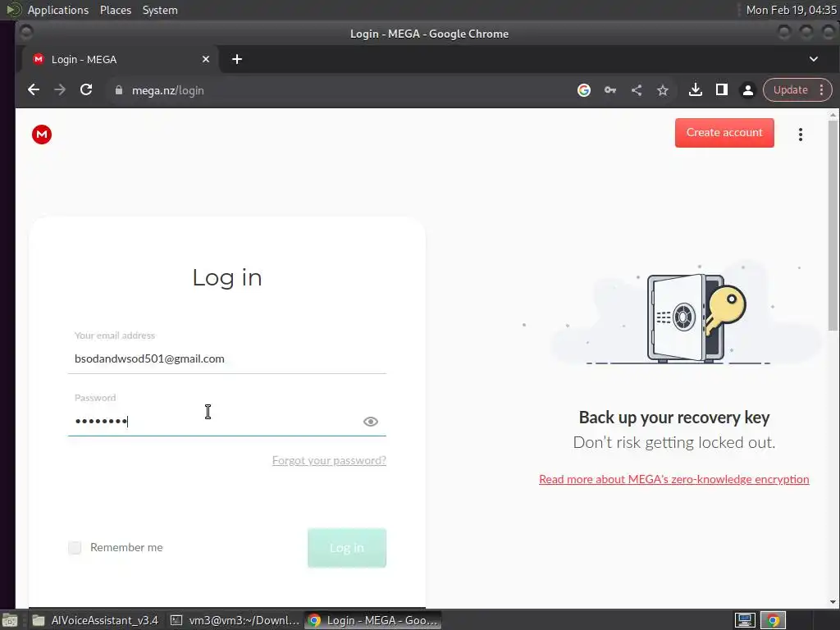Click the padlock site info icon

[x=119, y=90]
